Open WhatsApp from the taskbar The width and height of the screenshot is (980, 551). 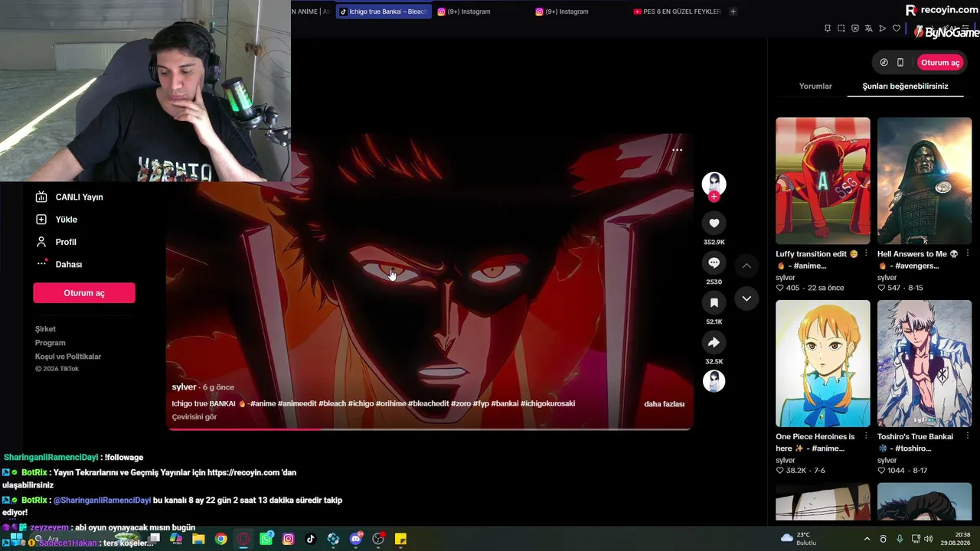(x=266, y=539)
